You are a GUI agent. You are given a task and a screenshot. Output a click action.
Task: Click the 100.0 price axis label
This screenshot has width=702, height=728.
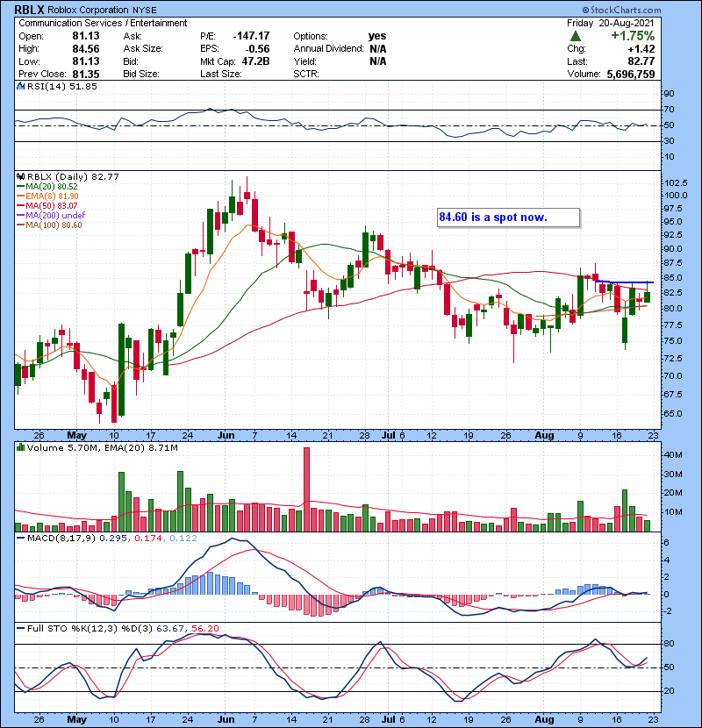676,195
